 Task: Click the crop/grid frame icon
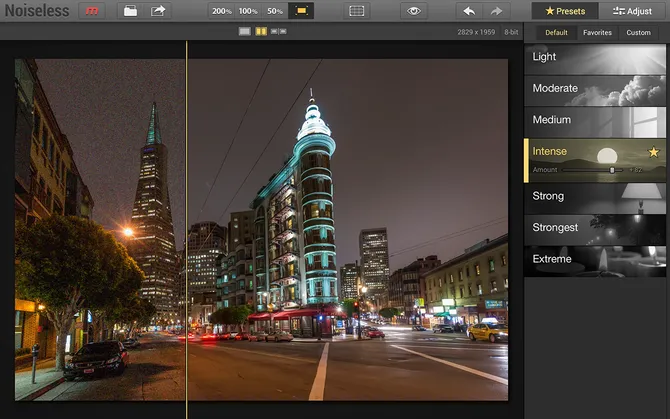point(357,11)
